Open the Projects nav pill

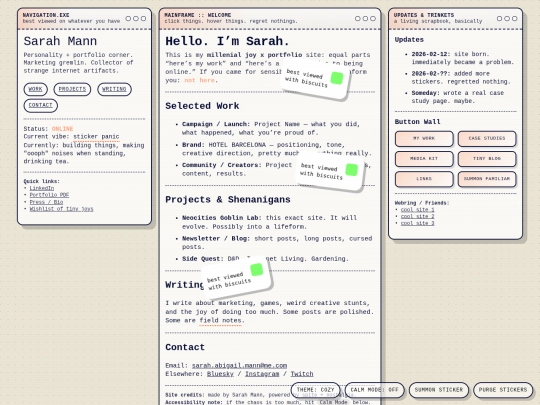pyautogui.click(x=72, y=89)
